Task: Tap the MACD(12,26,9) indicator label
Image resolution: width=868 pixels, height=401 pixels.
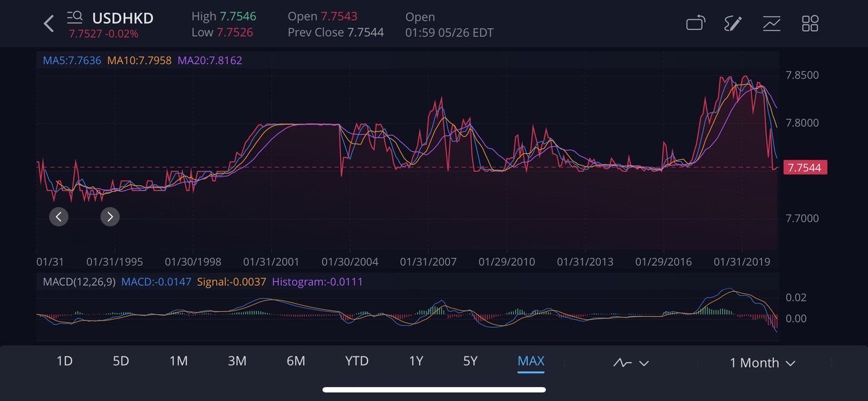Action: tap(79, 282)
